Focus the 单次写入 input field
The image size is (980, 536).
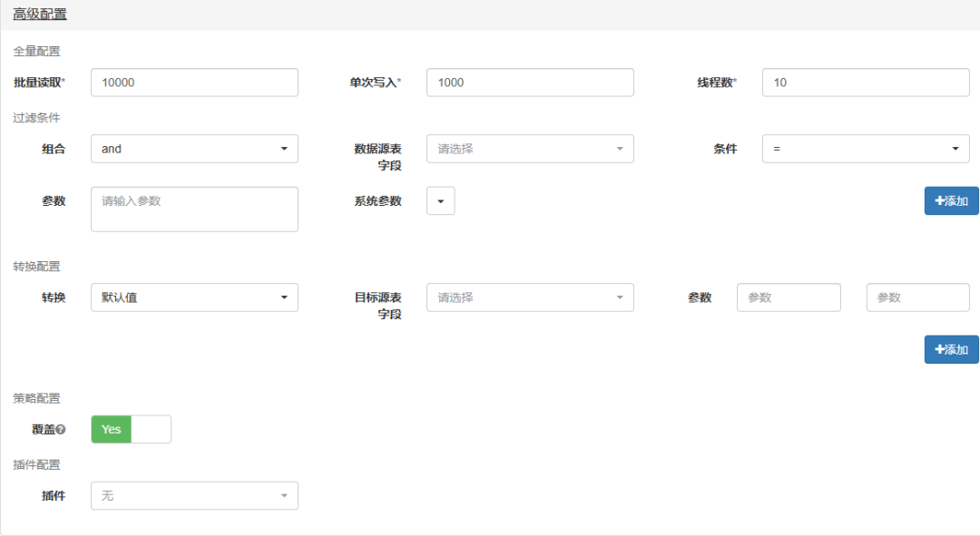pos(530,83)
